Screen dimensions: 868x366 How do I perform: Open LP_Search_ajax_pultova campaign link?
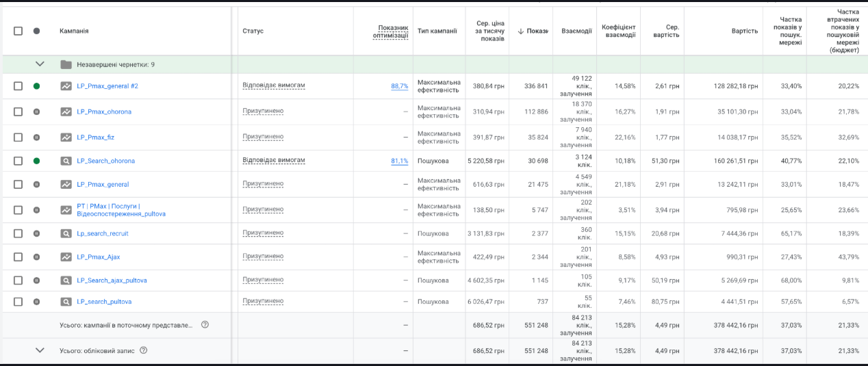click(112, 280)
